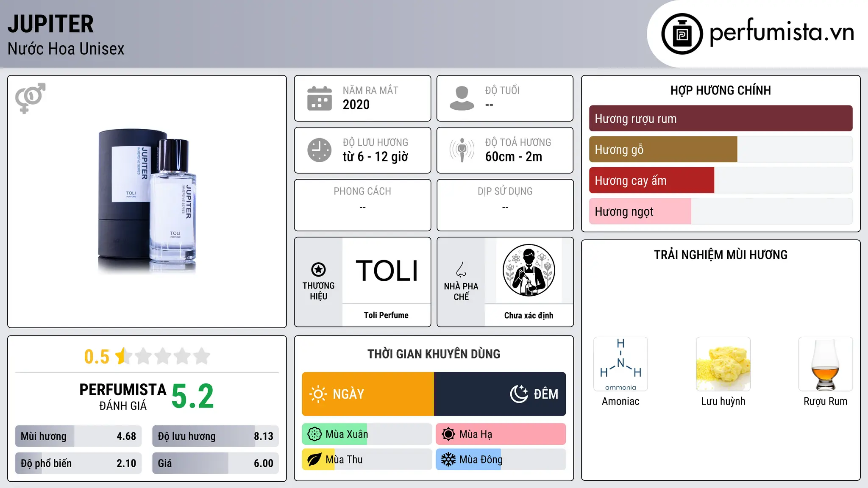The height and width of the screenshot is (488, 868).
Task: Click the half-filled first rating star
Action: (124, 356)
